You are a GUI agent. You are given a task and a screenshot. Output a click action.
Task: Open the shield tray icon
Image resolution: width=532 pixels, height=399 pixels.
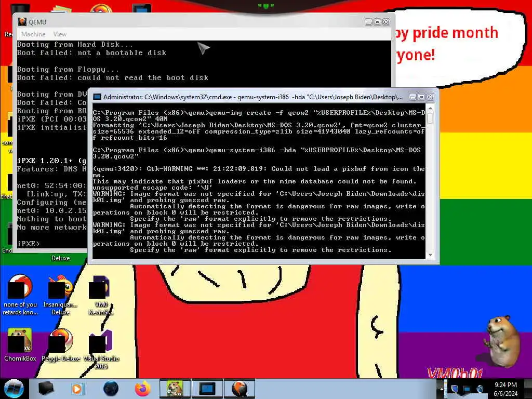pos(455,389)
